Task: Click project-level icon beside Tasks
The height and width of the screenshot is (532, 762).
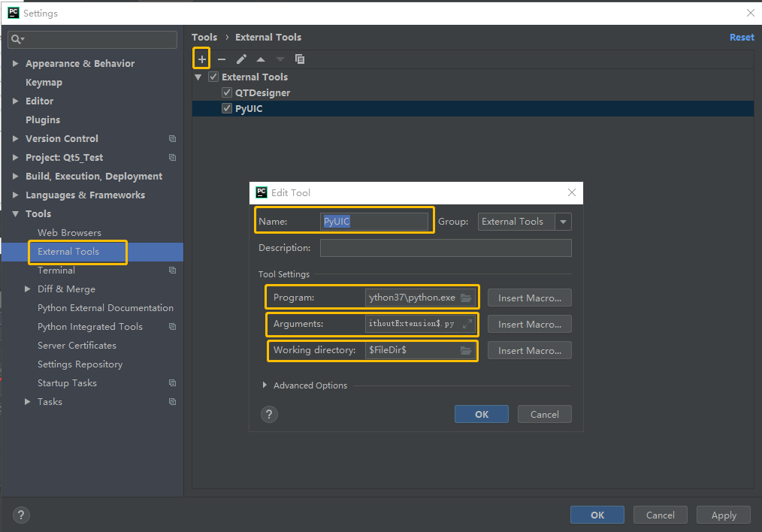Action: (173, 402)
